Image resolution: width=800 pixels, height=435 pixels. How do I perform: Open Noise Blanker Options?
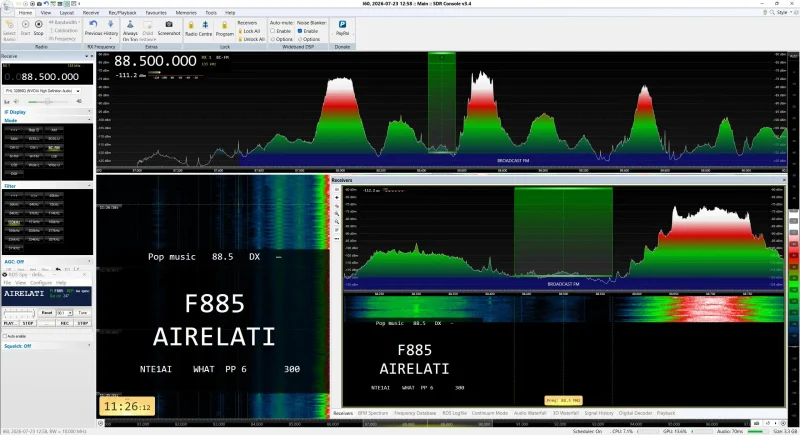click(309, 39)
